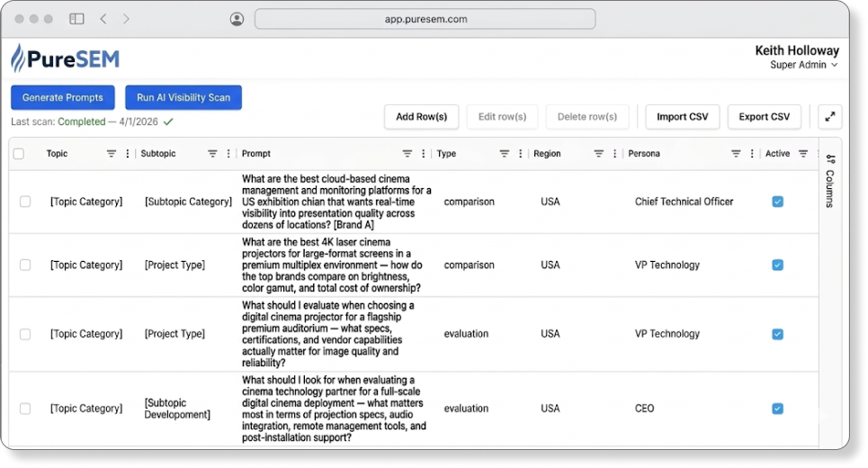Uncheck Active for the Chief Technical Officer row
868x468 pixels.
[x=777, y=202]
